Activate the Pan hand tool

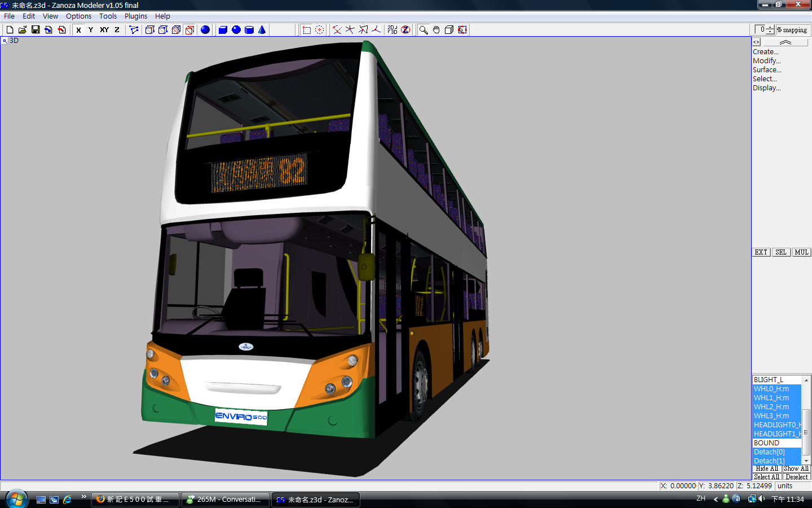tap(436, 30)
